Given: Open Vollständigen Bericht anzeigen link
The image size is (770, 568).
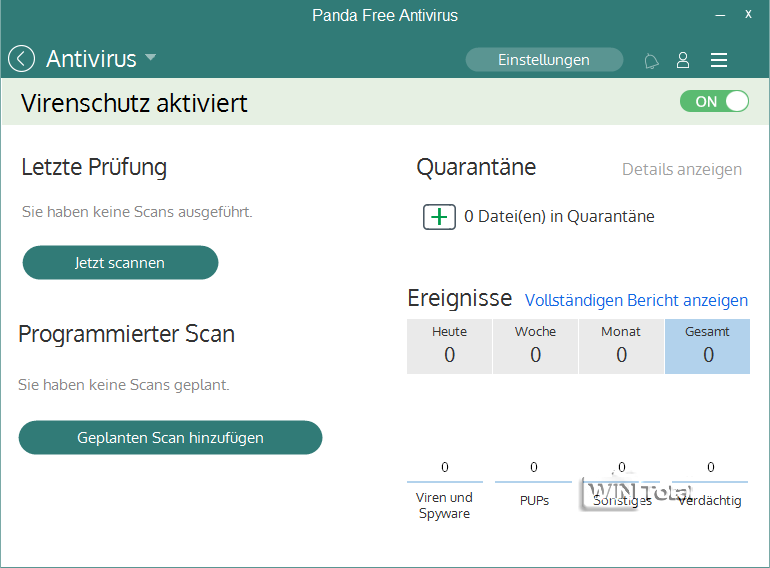Looking at the screenshot, I should coord(636,300).
